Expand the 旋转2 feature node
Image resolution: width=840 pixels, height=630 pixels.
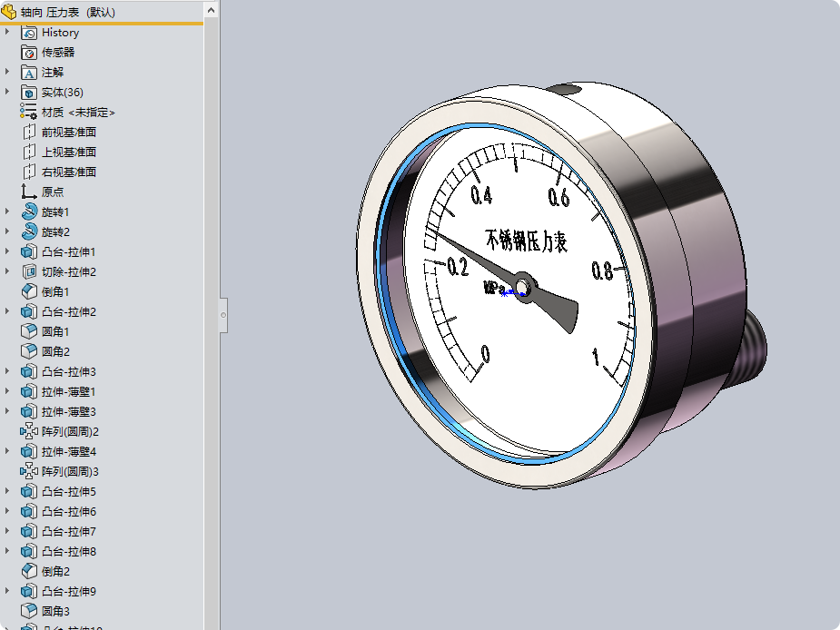[7, 232]
